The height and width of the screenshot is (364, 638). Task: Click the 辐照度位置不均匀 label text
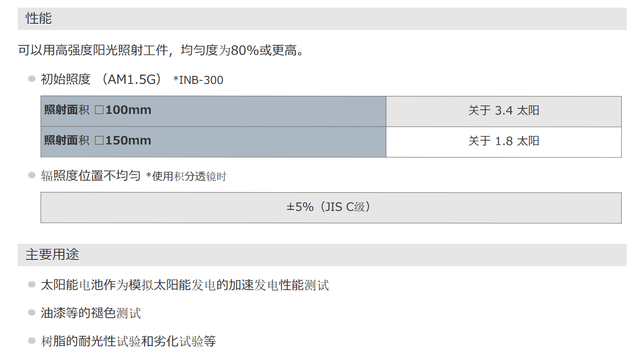pyautogui.click(x=91, y=176)
